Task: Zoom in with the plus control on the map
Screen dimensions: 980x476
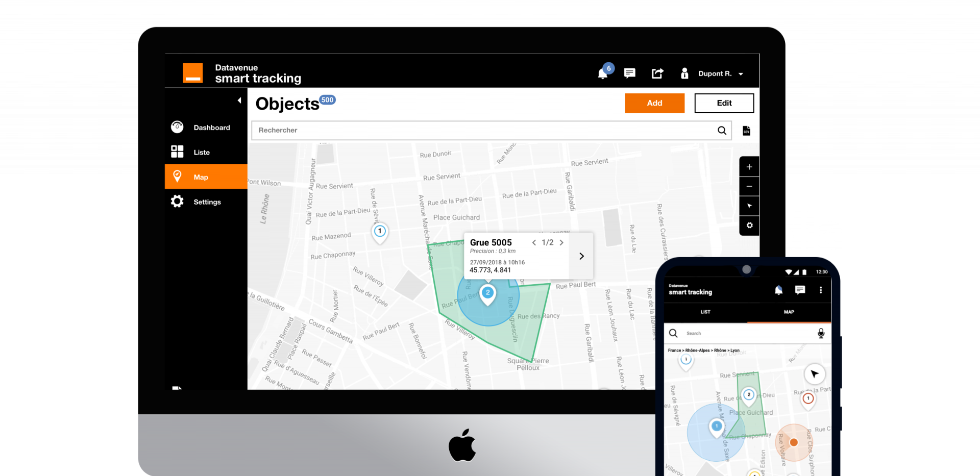Action: pos(749,166)
